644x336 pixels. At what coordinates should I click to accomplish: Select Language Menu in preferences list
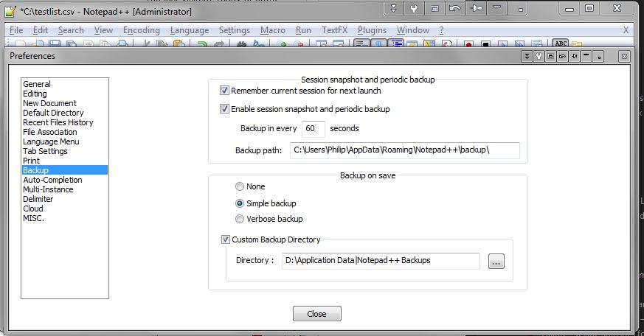pyautogui.click(x=52, y=141)
